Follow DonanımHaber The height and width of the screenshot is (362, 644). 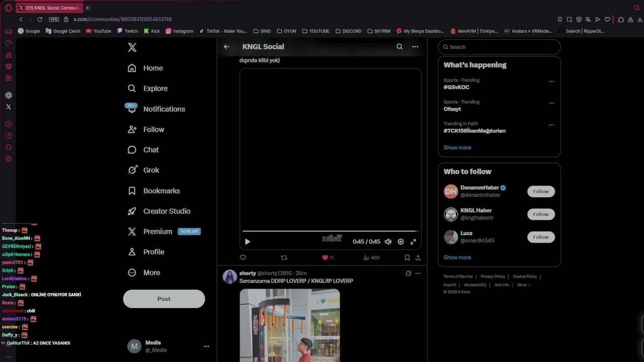pos(541,192)
